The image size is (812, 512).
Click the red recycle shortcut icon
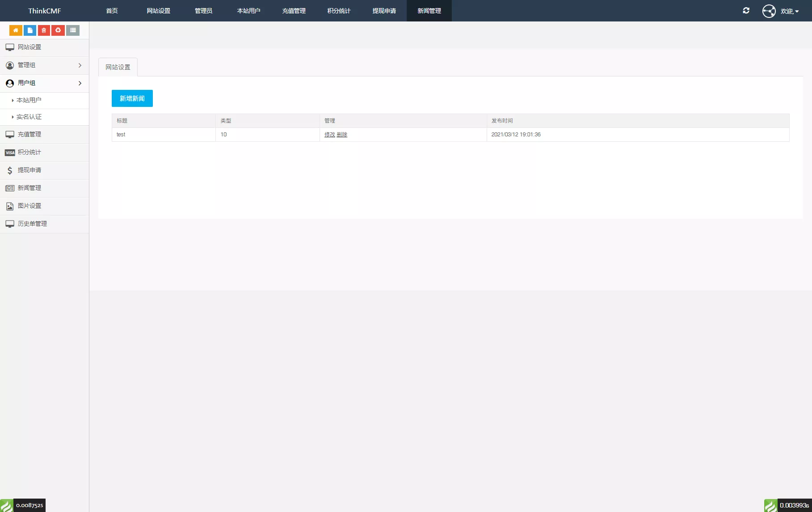pos(58,30)
